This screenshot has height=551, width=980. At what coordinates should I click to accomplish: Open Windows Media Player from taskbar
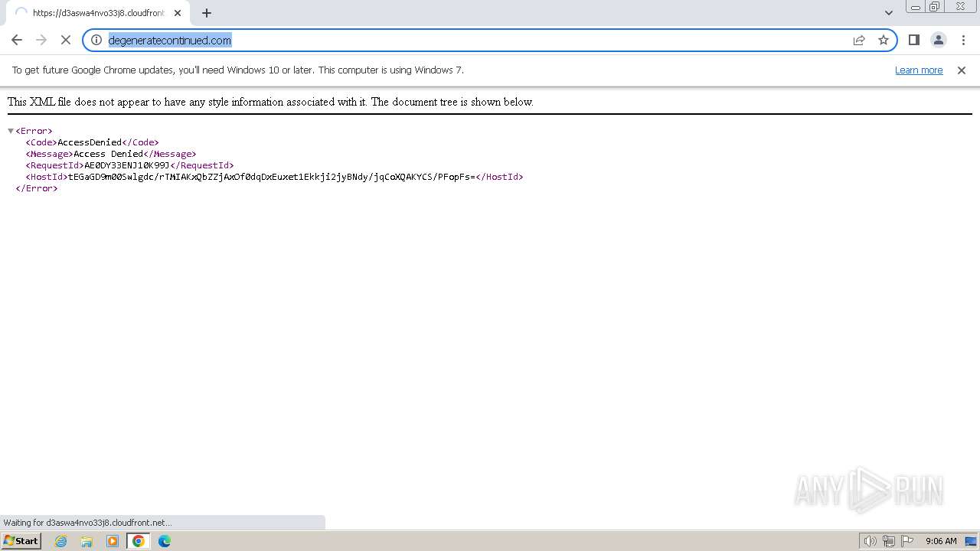113,541
